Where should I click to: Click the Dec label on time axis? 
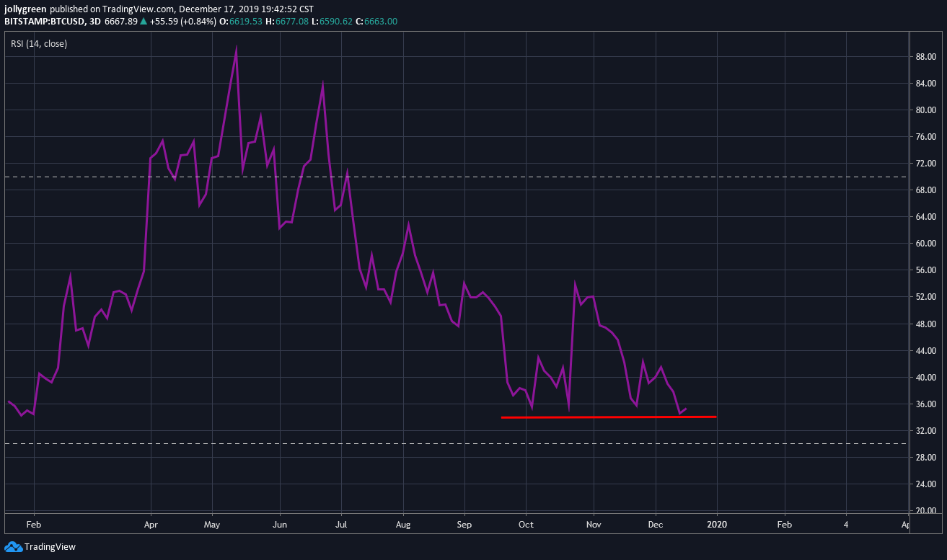coord(655,525)
